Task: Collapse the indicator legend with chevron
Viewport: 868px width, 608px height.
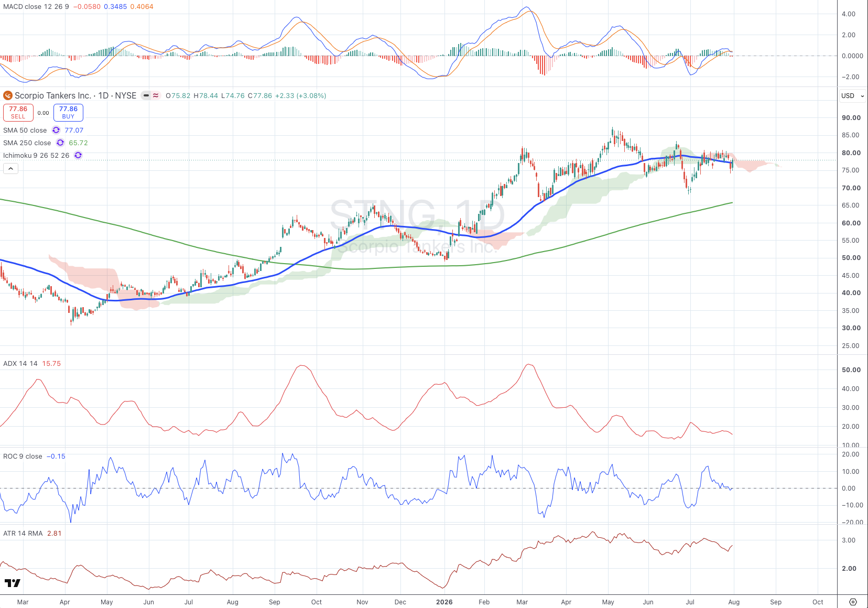Action: pos(10,168)
